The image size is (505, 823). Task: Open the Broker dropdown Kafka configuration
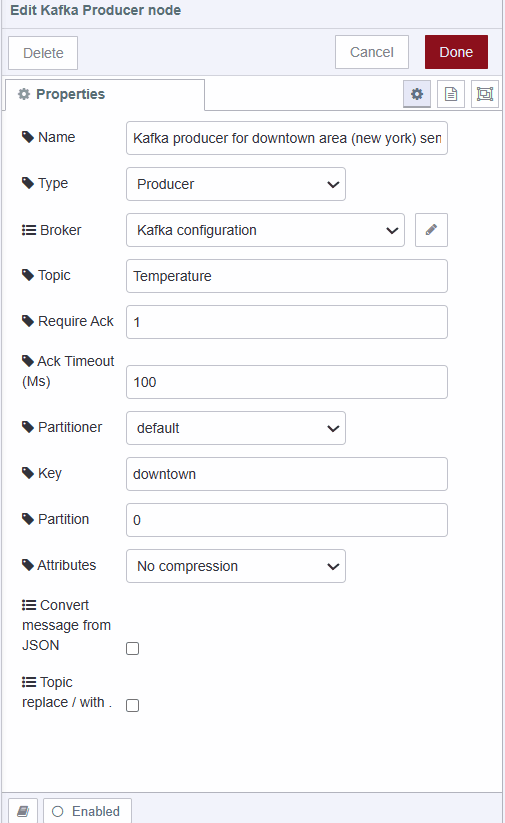tap(265, 230)
